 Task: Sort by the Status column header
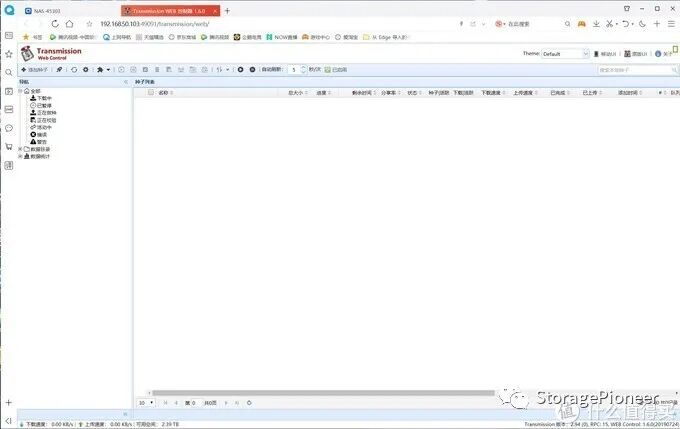pyautogui.click(x=414, y=93)
